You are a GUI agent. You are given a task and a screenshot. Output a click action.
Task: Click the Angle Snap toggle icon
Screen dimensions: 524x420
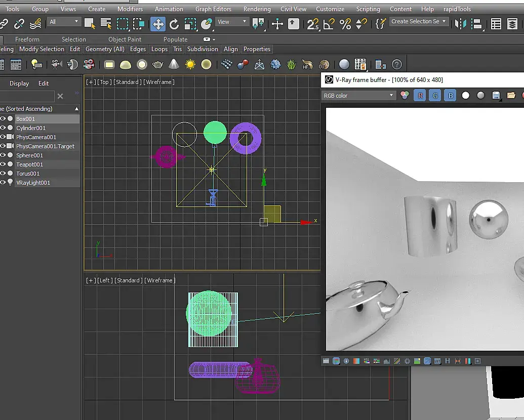tap(329, 24)
